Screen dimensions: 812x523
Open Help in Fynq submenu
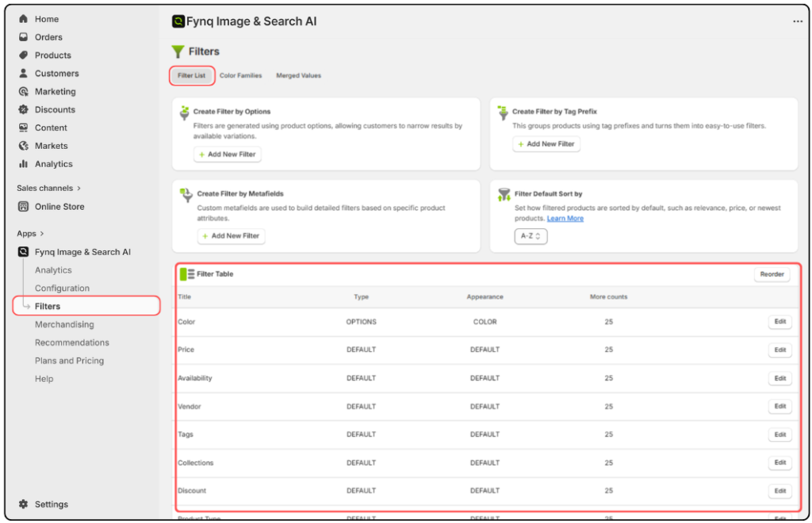pyautogui.click(x=44, y=379)
